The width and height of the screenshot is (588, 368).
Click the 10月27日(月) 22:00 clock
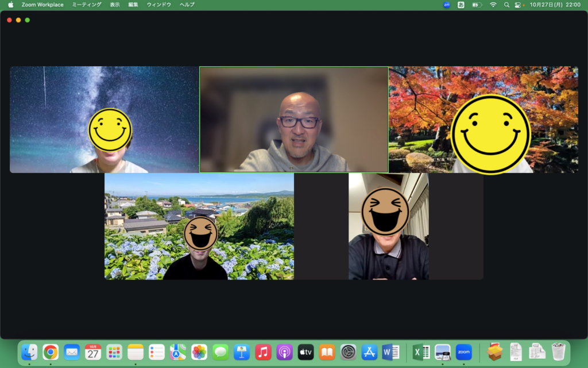555,5
